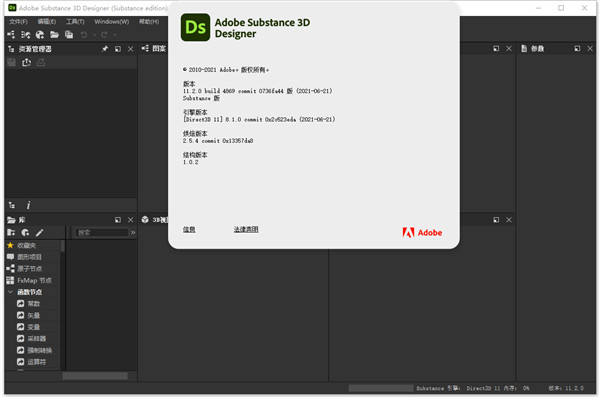Screen dimensions: 600x398
Task: Float the lower 2D view panel
Action: 496,220
